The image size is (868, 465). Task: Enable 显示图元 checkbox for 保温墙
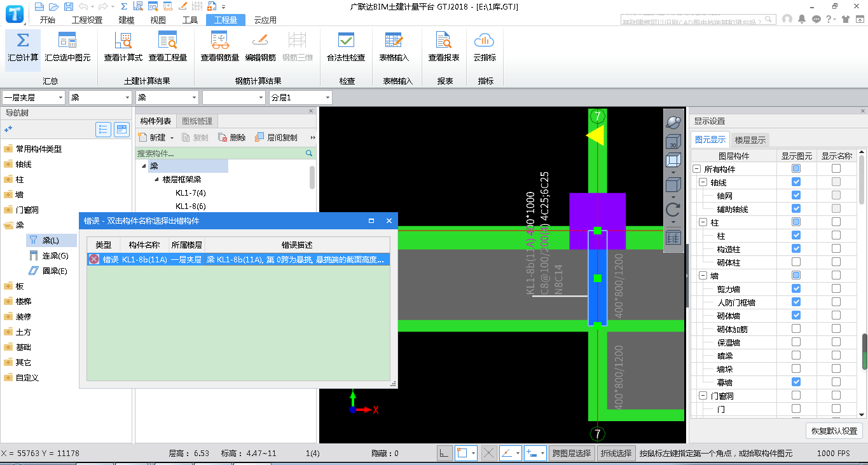pyautogui.click(x=796, y=342)
